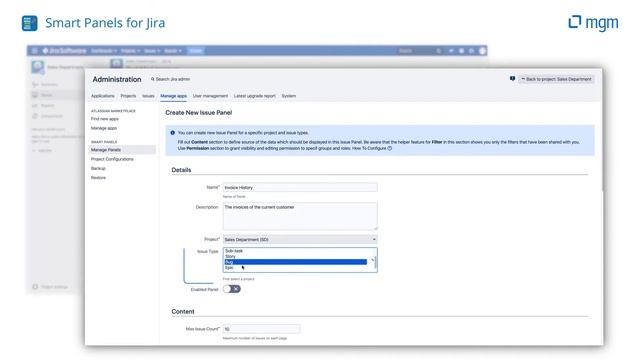The height and width of the screenshot is (360, 640).
Task: Open Dashboards menu in background Jira header
Action: coord(104,51)
